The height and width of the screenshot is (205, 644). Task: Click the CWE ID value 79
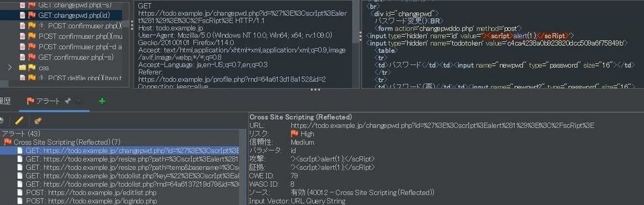[294, 175]
